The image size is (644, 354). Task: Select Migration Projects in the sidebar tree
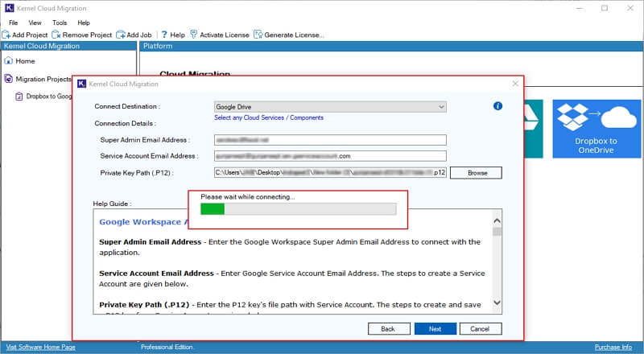43,79
